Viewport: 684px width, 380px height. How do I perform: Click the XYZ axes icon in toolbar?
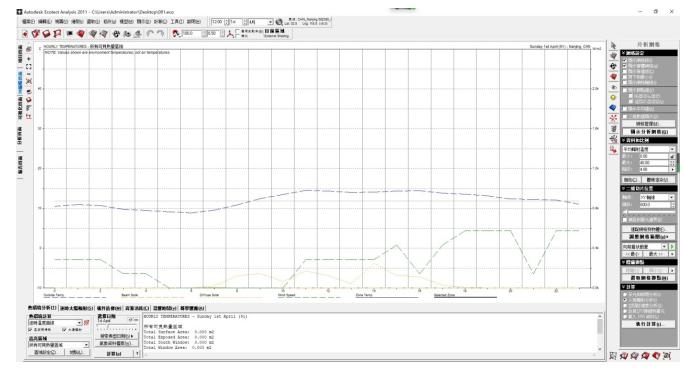point(230,34)
